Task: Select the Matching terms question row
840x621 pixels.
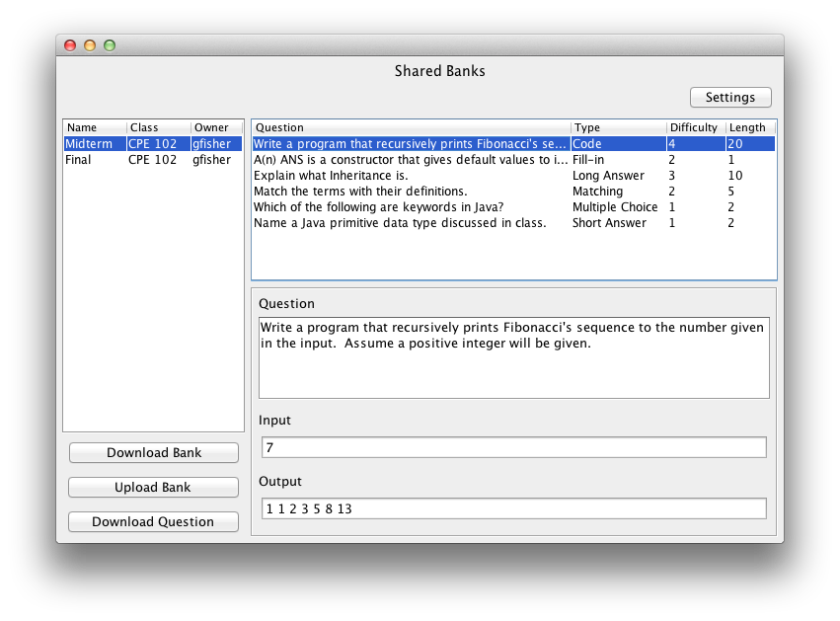Action: point(411,192)
